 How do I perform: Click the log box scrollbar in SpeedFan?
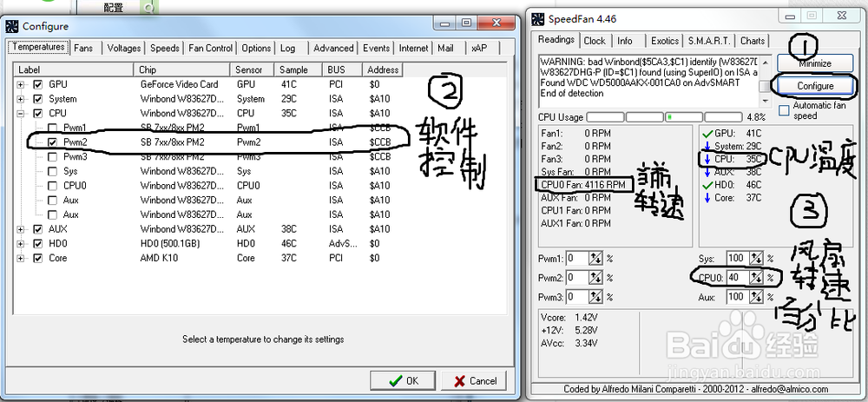click(x=765, y=80)
